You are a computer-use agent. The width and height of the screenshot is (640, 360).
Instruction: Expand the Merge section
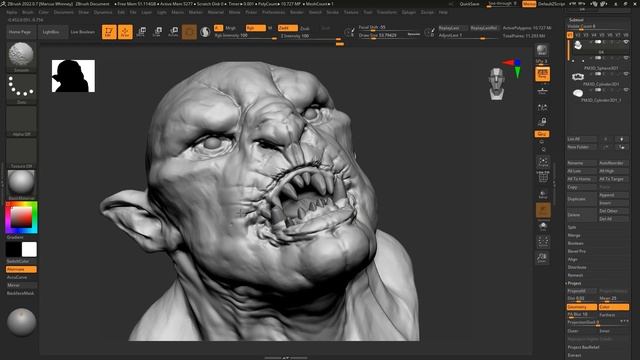pos(574,236)
